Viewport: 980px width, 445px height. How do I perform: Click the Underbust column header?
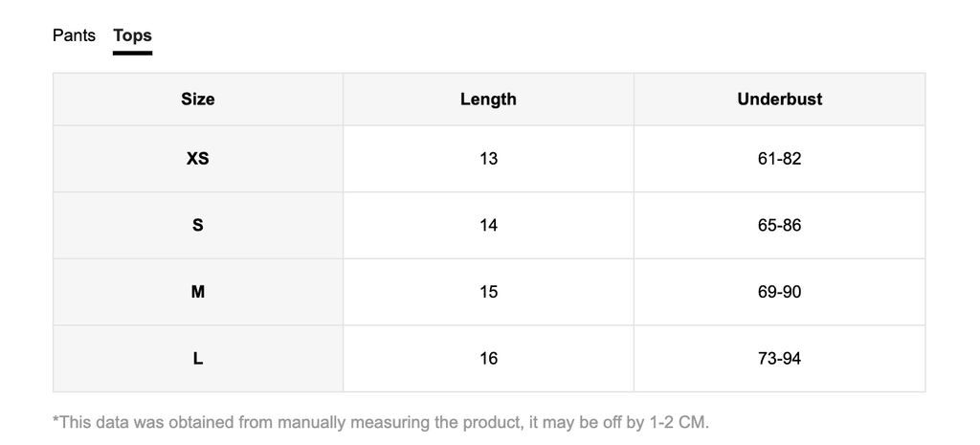pyautogui.click(x=779, y=99)
